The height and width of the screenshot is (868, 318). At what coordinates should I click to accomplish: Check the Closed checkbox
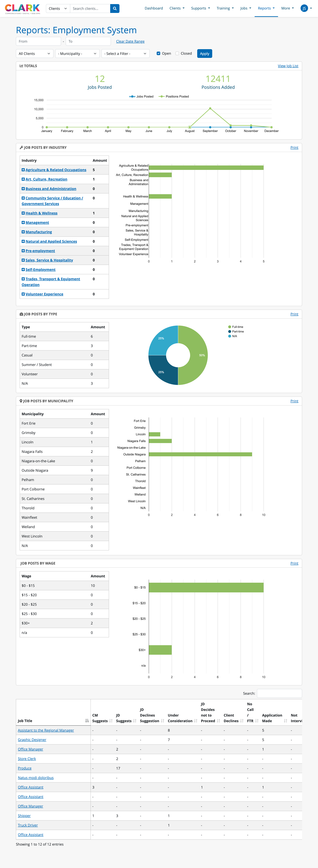(177, 53)
